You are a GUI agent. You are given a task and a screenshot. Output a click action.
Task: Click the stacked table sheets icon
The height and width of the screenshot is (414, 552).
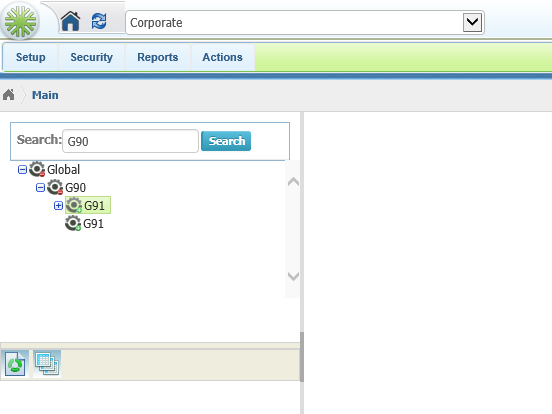(x=47, y=364)
